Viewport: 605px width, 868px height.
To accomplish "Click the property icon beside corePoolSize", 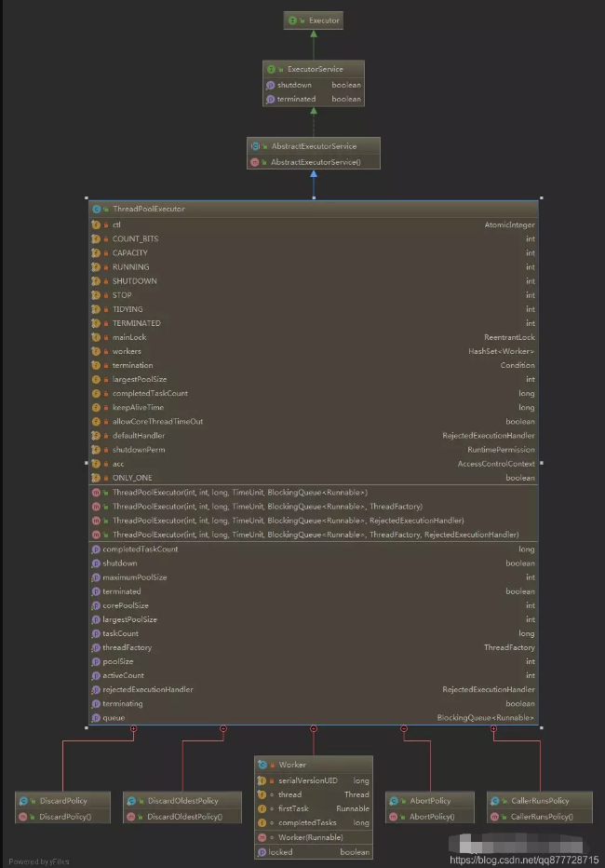I will (96, 605).
